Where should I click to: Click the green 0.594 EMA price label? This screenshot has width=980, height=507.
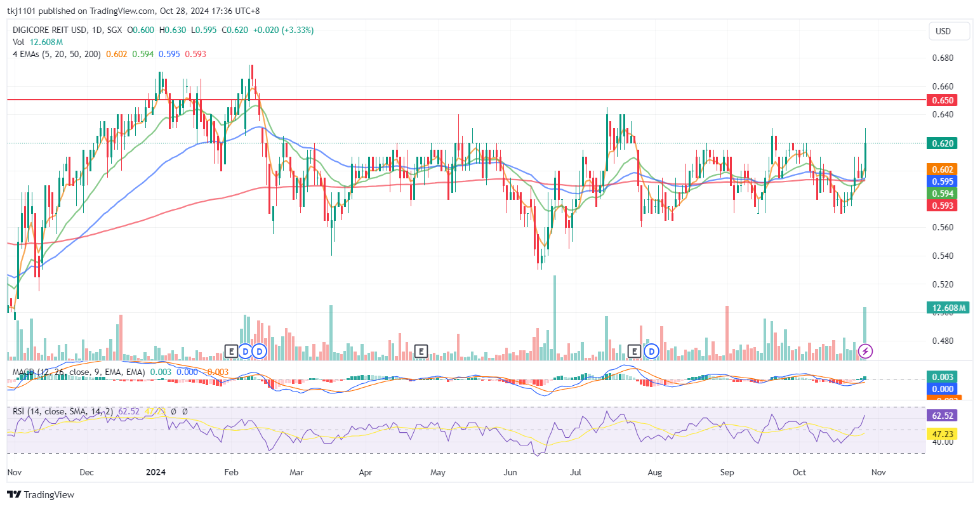pyautogui.click(x=943, y=194)
